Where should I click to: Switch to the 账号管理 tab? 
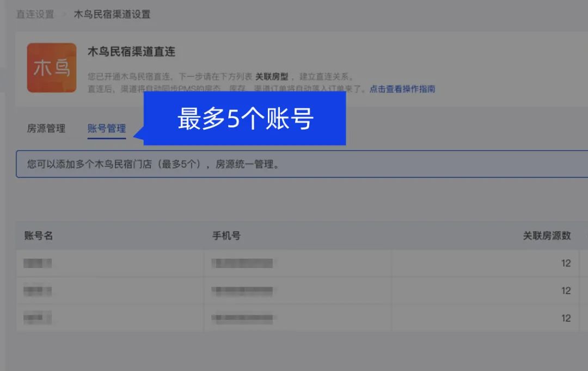[107, 128]
